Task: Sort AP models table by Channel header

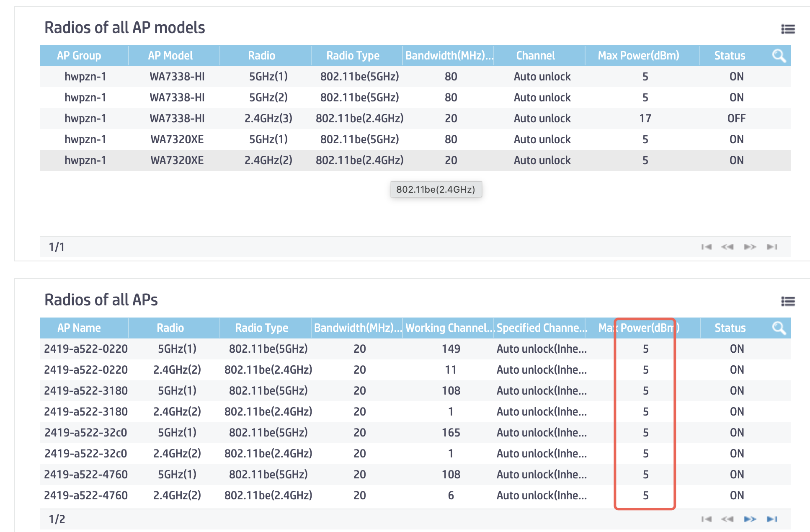Action: 535,56
